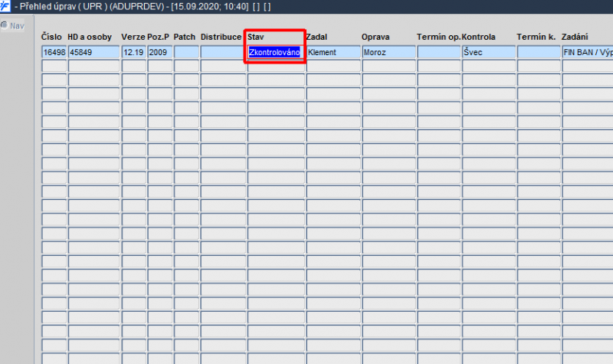Click the empty Patch cell in first row
613x364 pixels.
point(186,52)
